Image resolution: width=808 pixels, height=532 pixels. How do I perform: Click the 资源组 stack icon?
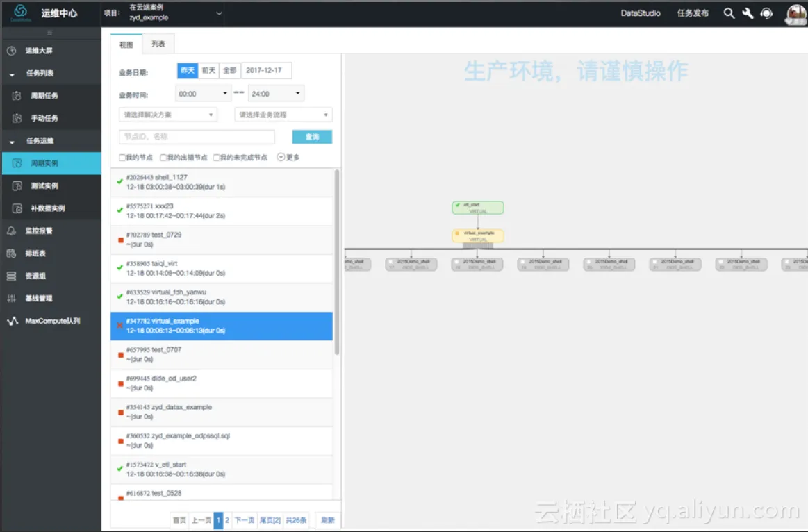pos(11,276)
